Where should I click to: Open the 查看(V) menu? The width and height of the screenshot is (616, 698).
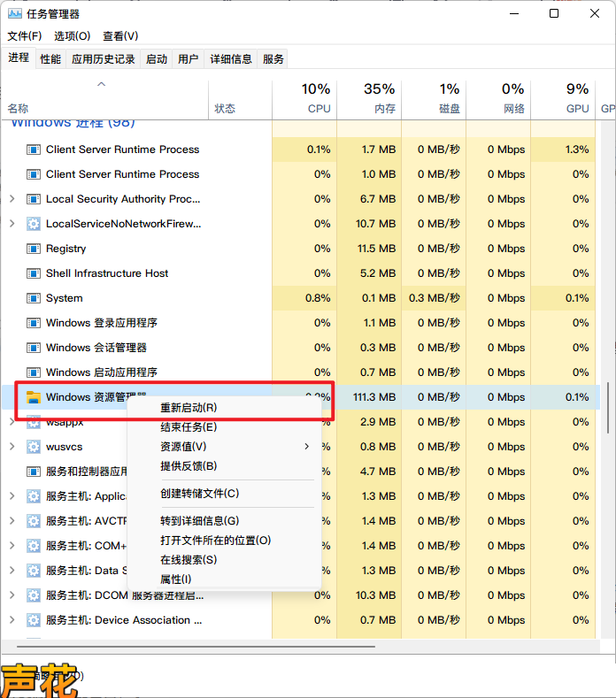point(120,36)
